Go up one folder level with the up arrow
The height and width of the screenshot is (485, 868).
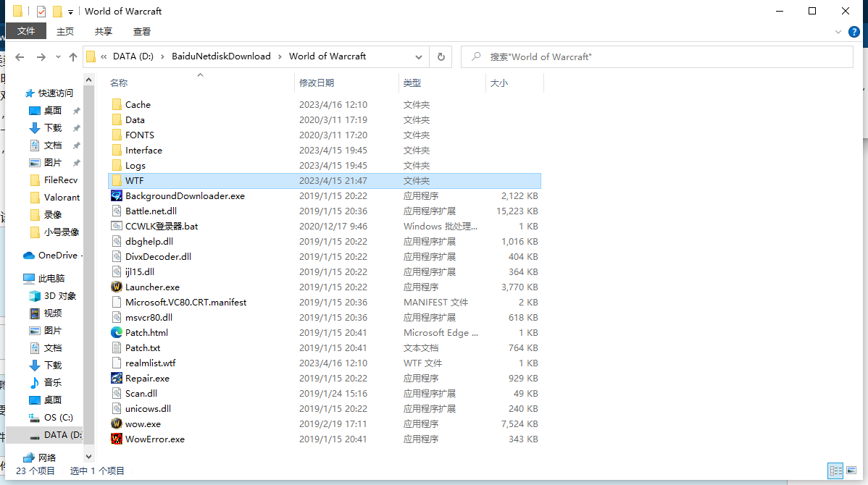pyautogui.click(x=73, y=56)
